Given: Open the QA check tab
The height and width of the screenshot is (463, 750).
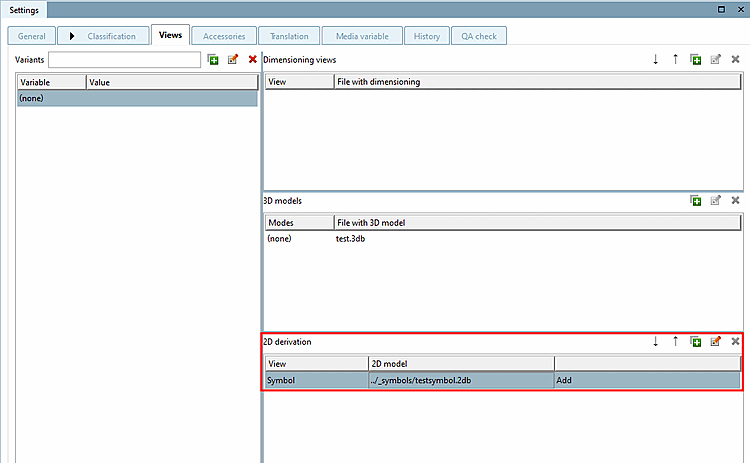Looking at the screenshot, I should tap(479, 36).
